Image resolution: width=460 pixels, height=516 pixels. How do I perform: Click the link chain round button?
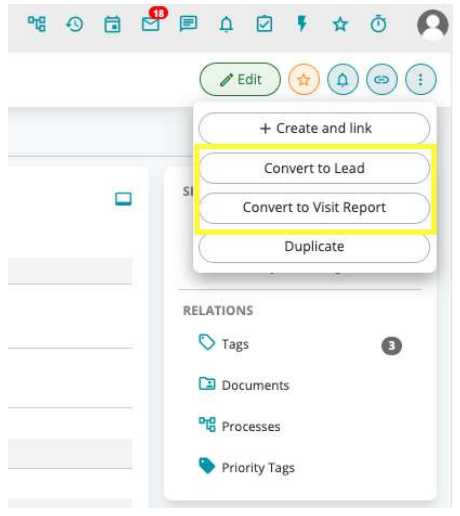382,80
